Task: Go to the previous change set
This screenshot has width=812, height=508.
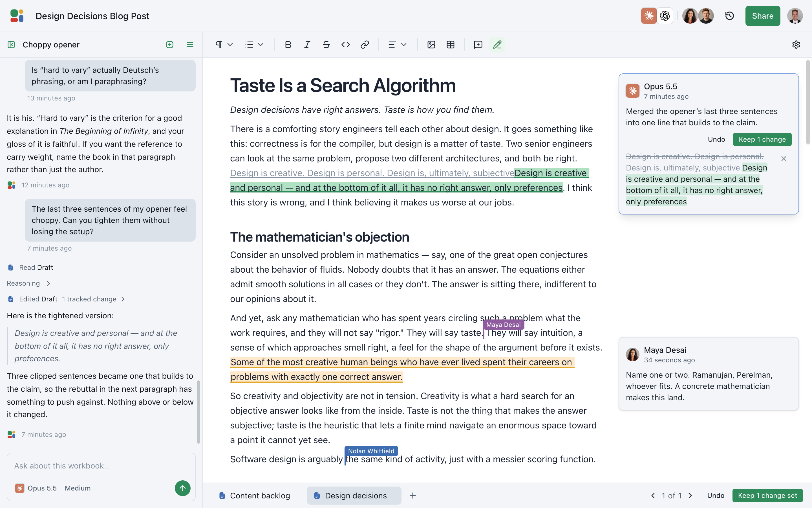Action: tap(653, 496)
